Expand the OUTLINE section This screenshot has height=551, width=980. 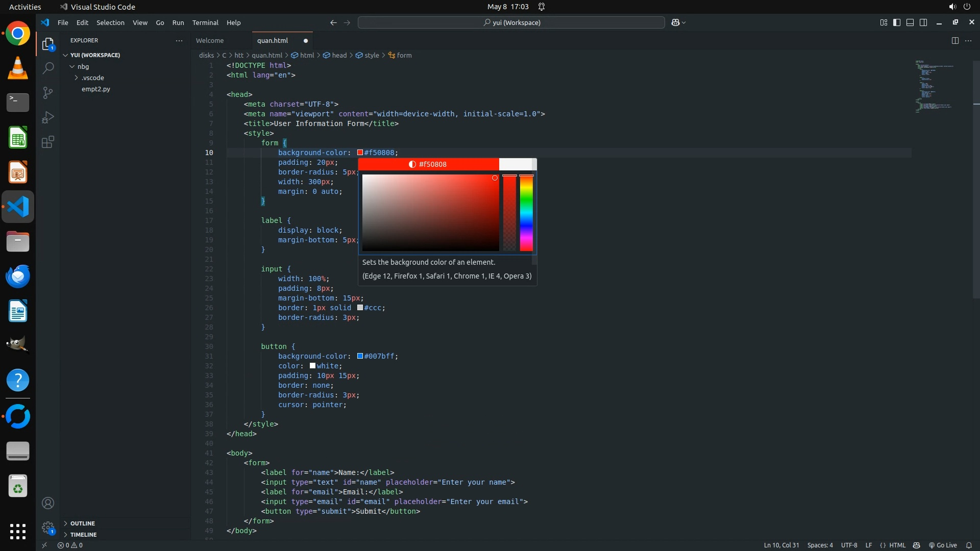coord(82,523)
